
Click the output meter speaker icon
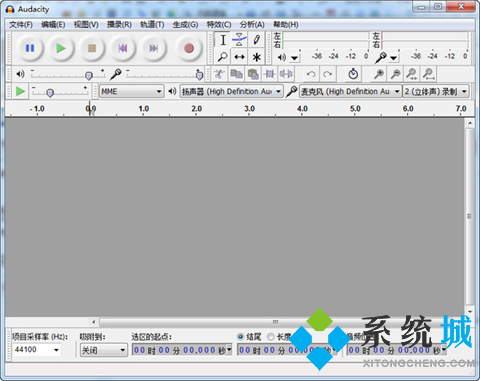[282, 57]
